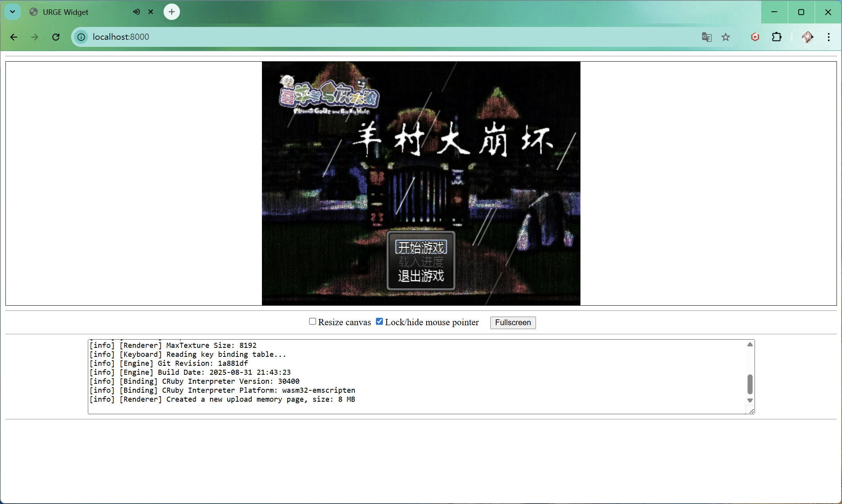The width and height of the screenshot is (842, 504).
Task: Click the 'Reading key binding table' line
Action: 188,354
